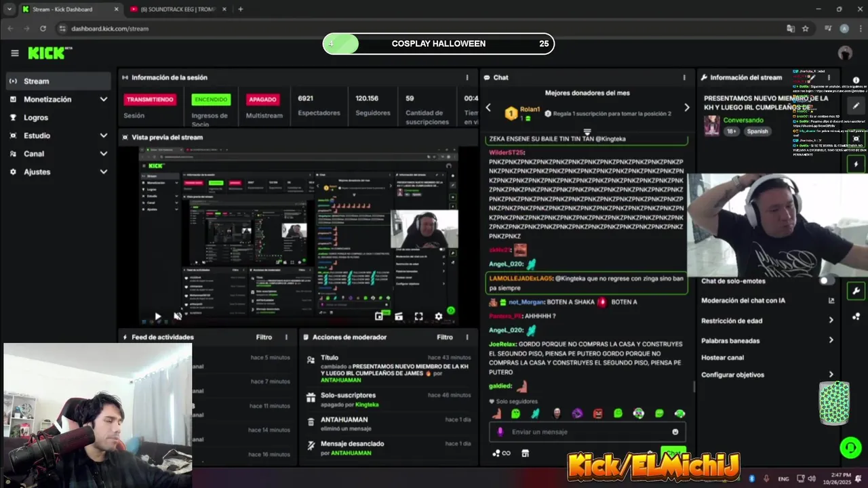Click the Spanish language tag

pyautogui.click(x=757, y=131)
